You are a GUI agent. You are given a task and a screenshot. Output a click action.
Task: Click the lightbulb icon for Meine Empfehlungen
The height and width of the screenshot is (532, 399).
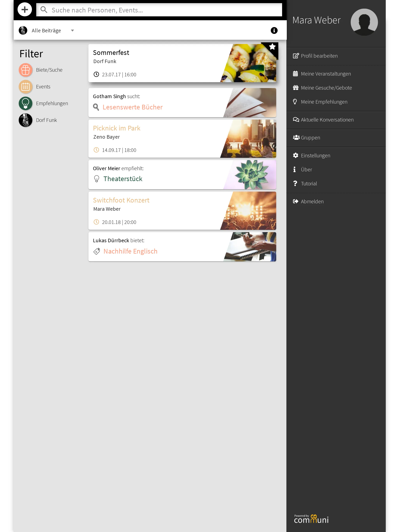point(295,102)
